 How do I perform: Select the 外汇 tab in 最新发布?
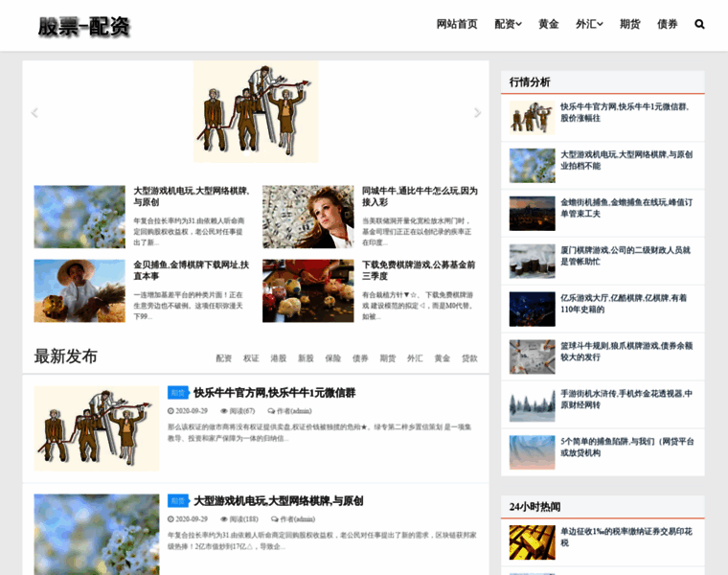click(x=415, y=358)
